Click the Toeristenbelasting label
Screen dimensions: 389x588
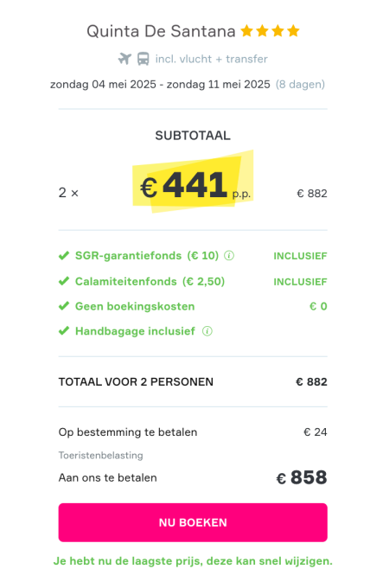click(x=101, y=455)
